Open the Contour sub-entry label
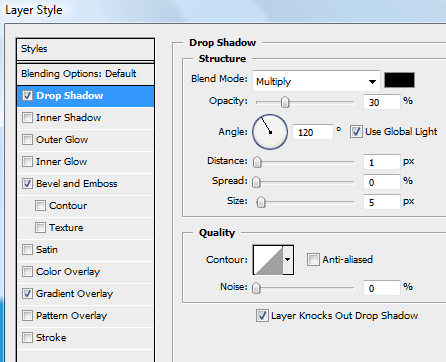This screenshot has height=362, width=446. pos(68,206)
